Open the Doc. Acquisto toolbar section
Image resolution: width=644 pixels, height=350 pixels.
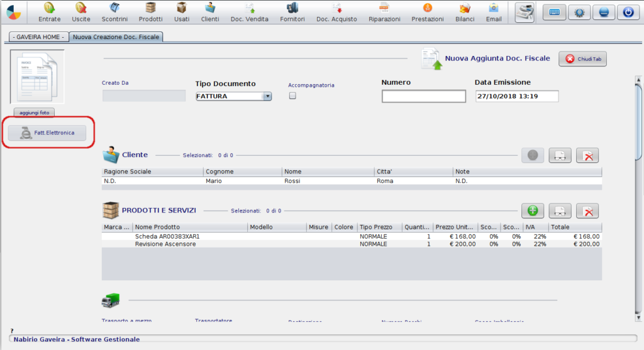click(x=336, y=12)
